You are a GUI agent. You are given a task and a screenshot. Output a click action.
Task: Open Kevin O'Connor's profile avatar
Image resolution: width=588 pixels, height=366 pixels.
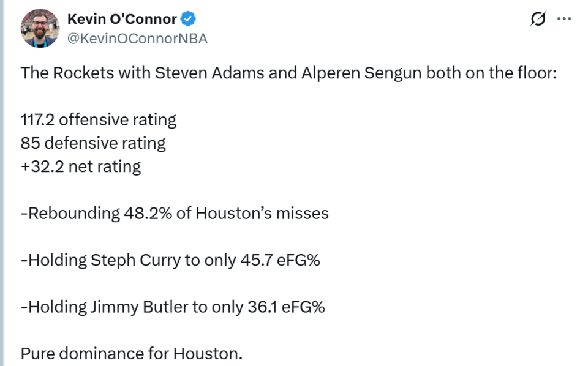pos(40,28)
